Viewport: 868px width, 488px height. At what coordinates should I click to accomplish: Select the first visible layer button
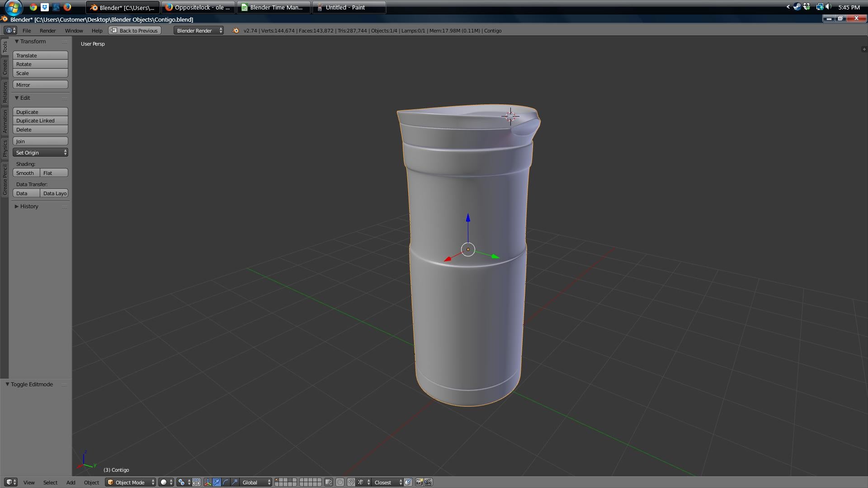[277, 480]
